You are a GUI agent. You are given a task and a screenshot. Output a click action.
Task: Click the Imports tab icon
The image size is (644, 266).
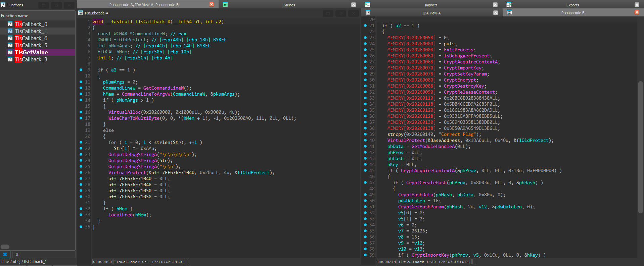point(367,5)
